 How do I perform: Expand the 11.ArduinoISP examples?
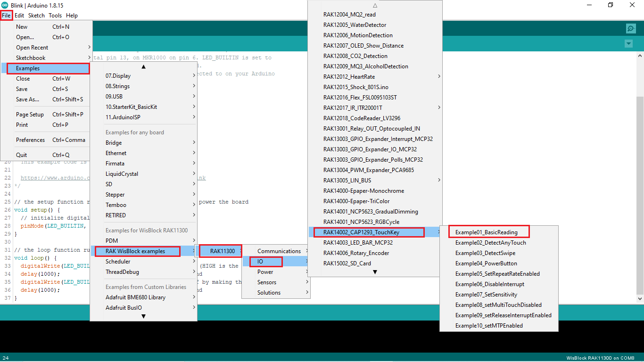(x=143, y=117)
